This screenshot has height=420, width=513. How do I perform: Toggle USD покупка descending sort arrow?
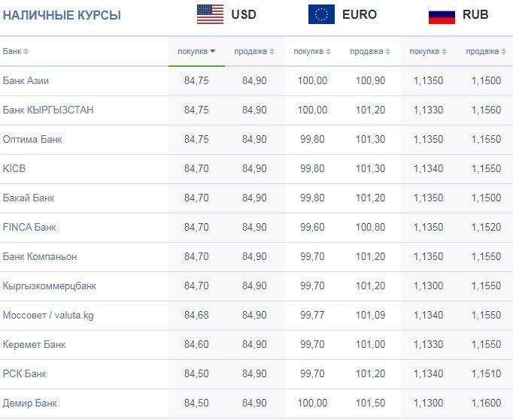(x=213, y=51)
